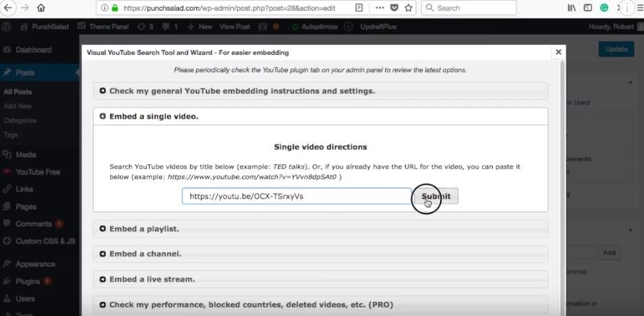The width and height of the screenshot is (644, 316).
Task: Expand Check my performance PRO section
Action: (320, 305)
